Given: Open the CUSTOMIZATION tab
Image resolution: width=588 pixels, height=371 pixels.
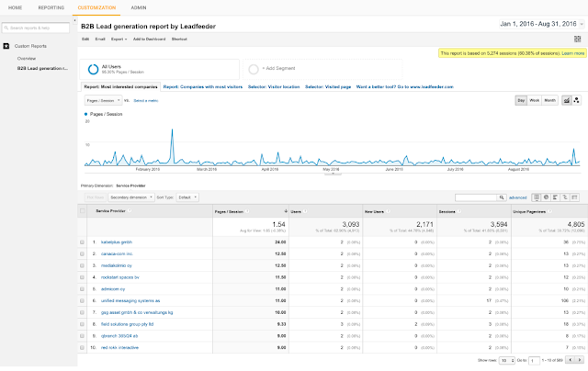Looking at the screenshot, I should click(x=96, y=7).
